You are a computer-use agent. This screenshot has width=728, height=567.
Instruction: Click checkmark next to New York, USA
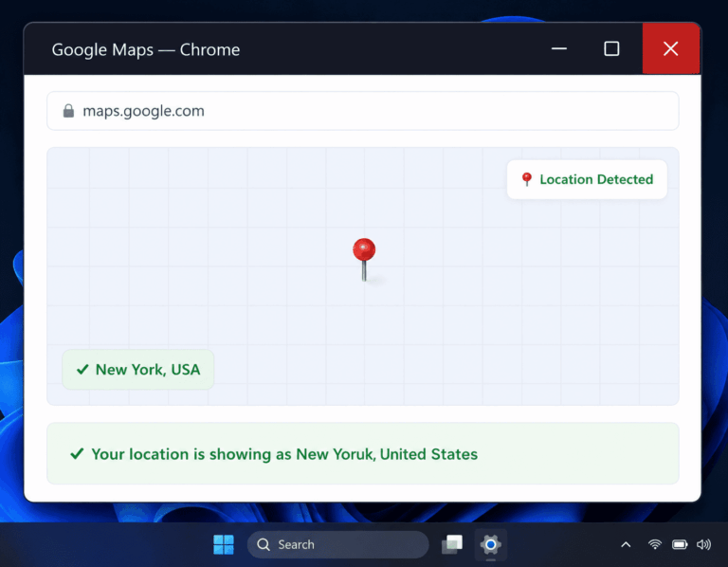coord(82,370)
